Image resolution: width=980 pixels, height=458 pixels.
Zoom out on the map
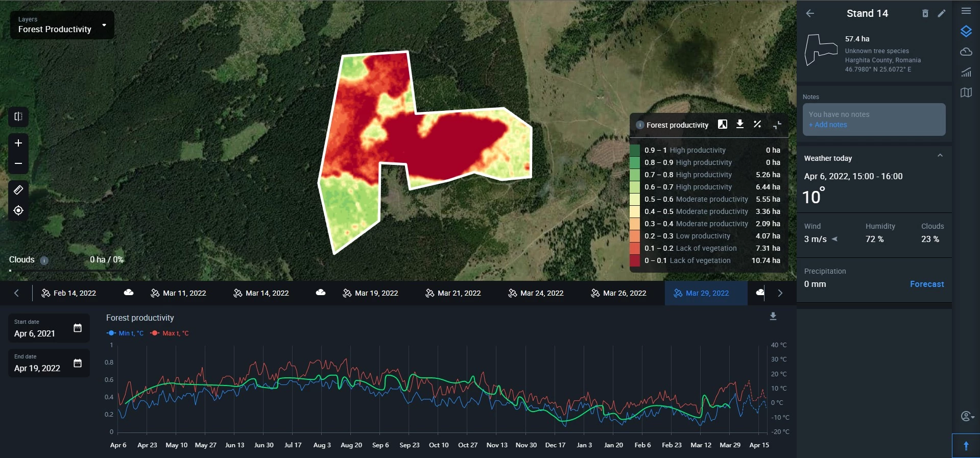(18, 164)
